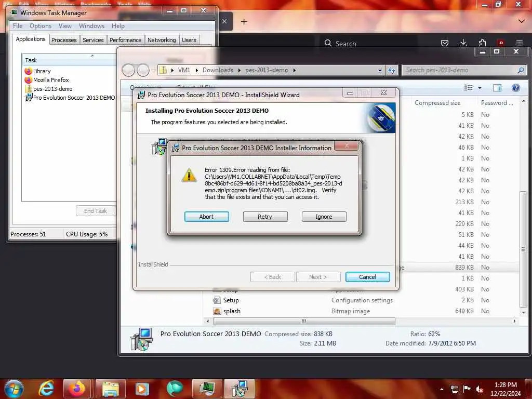Click Ignore in the error dialog
Screen dimensions: 532x399
[x=324, y=217]
